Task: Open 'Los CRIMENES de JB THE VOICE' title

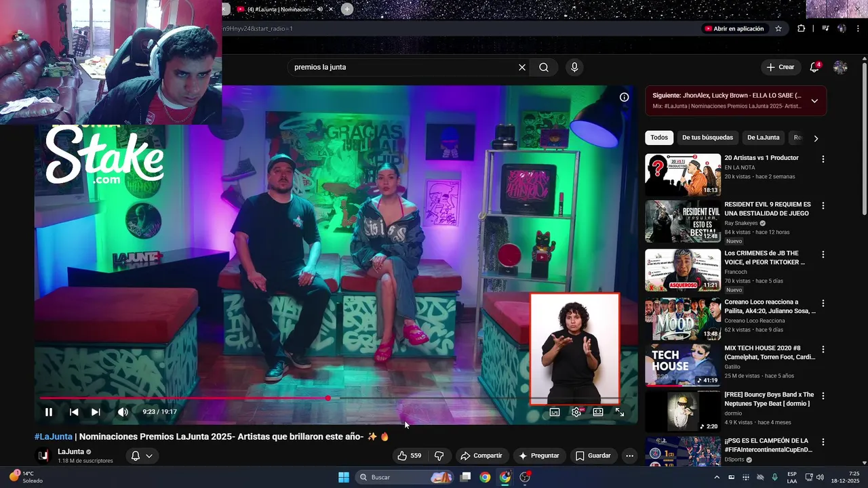Action: (x=765, y=258)
